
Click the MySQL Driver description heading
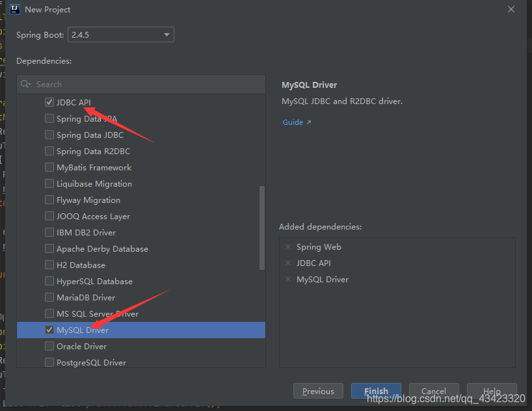point(310,85)
